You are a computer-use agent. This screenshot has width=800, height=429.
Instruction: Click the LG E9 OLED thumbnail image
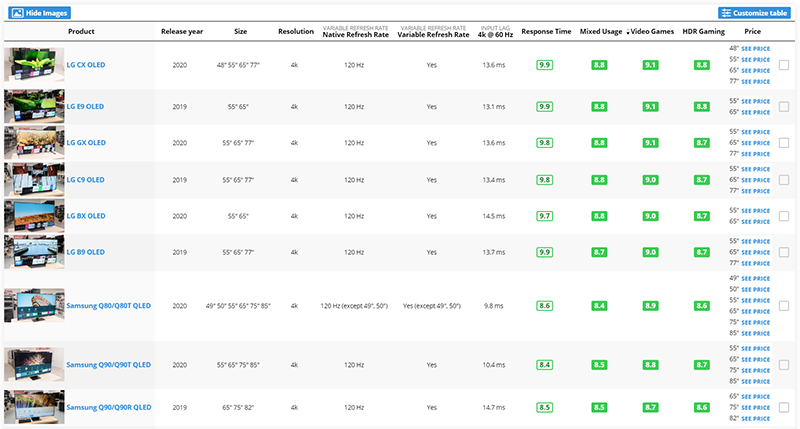[34, 107]
